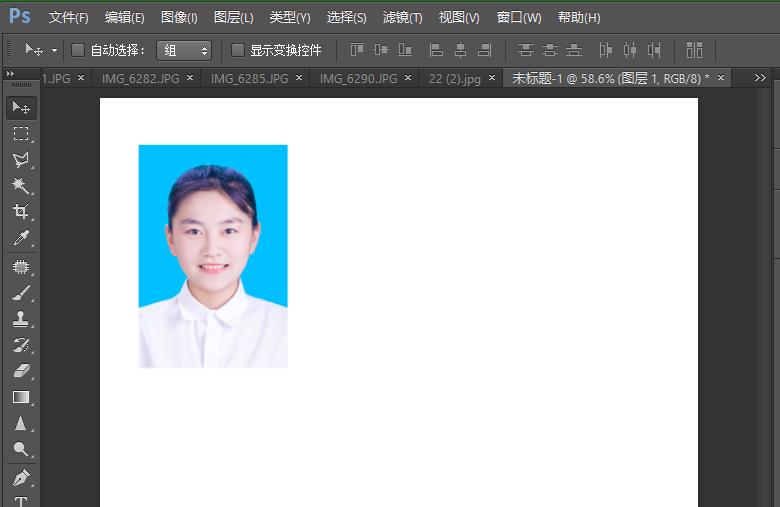
Task: Expand the toolbox via double-arrow toggle
Action: 10,74
